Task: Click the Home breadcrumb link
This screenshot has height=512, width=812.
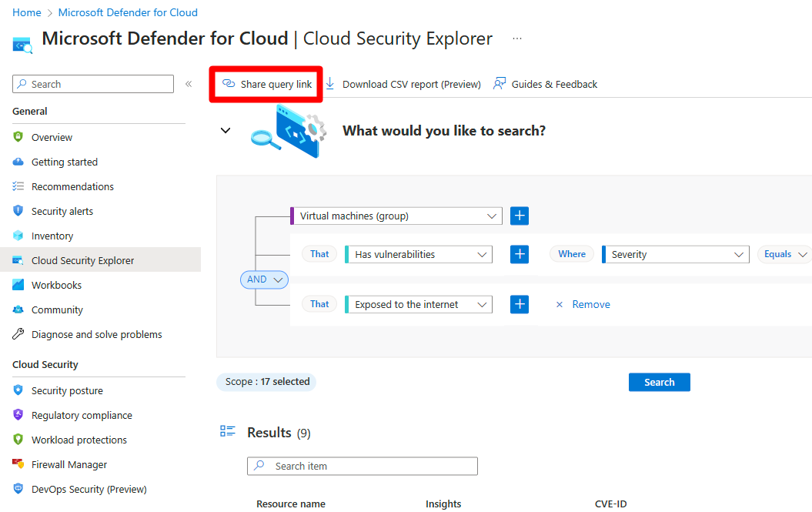Action: click(27, 12)
